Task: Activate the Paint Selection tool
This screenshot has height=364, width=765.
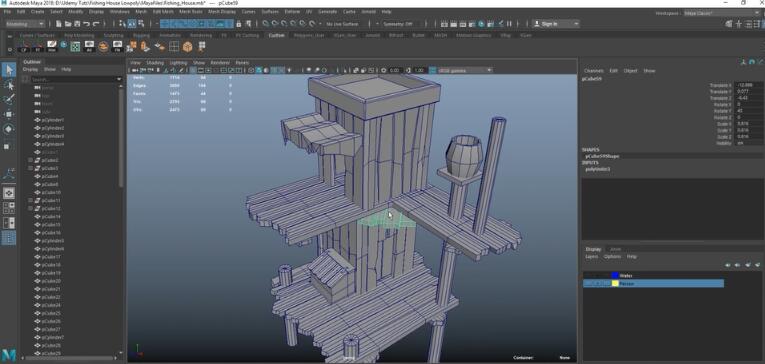Action: coord(8,100)
